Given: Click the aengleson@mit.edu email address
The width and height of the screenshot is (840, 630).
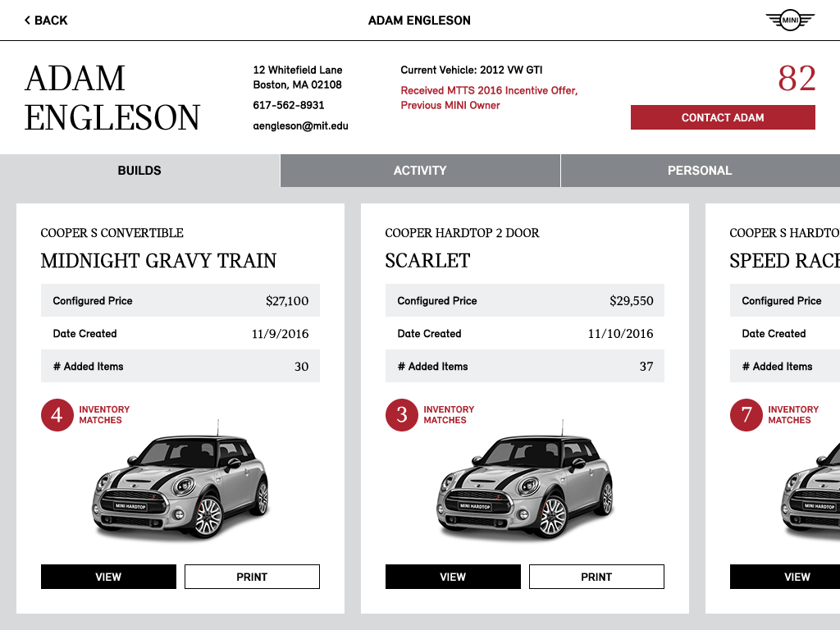Looking at the screenshot, I should [x=300, y=126].
